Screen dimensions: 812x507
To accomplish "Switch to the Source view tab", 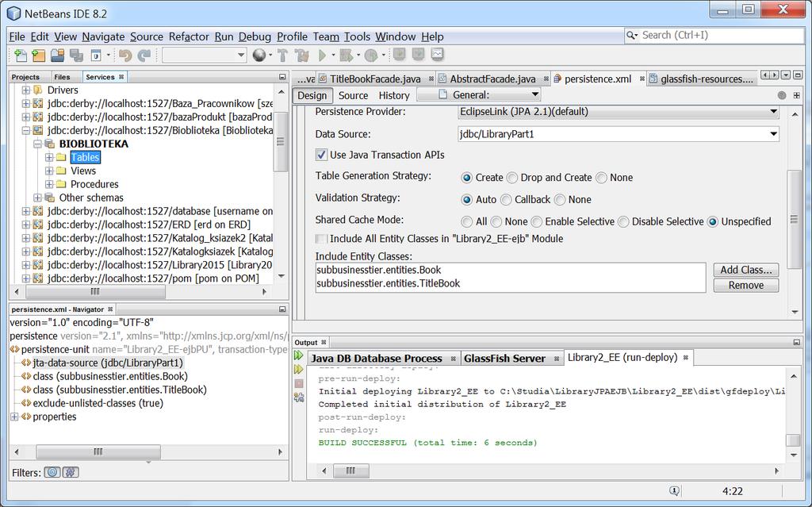I will click(x=353, y=95).
